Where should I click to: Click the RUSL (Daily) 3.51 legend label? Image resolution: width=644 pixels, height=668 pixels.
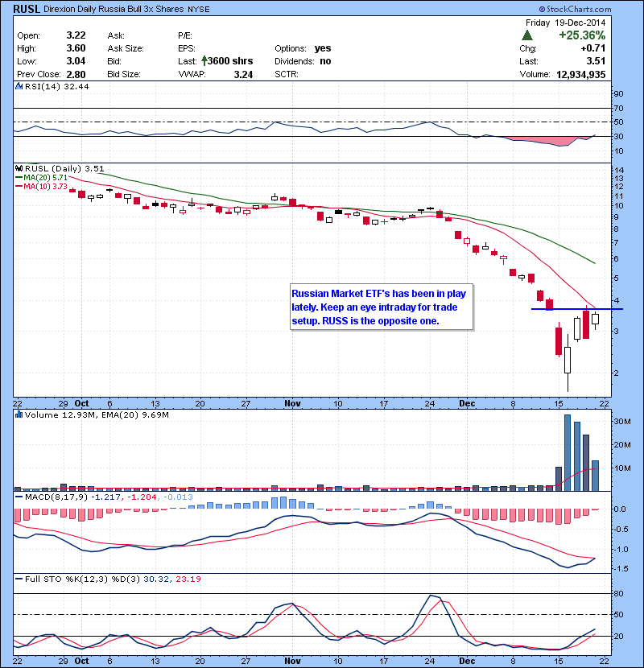64,169
